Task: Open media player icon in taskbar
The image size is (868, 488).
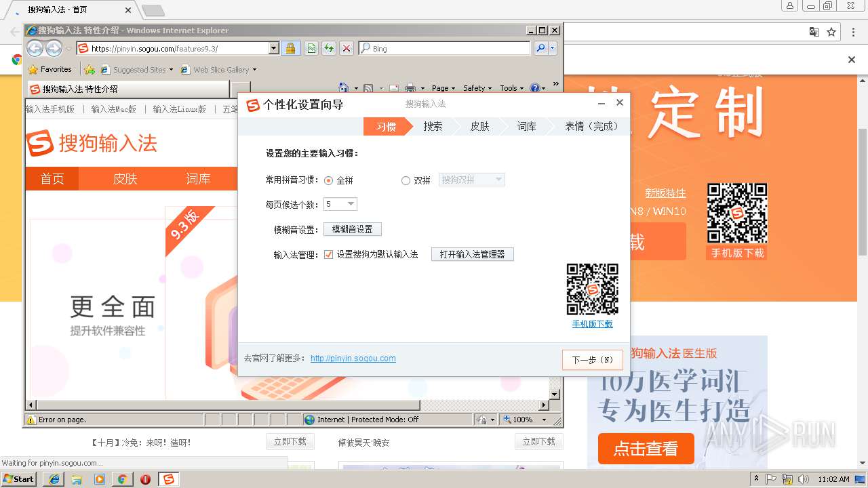Action: point(100,479)
